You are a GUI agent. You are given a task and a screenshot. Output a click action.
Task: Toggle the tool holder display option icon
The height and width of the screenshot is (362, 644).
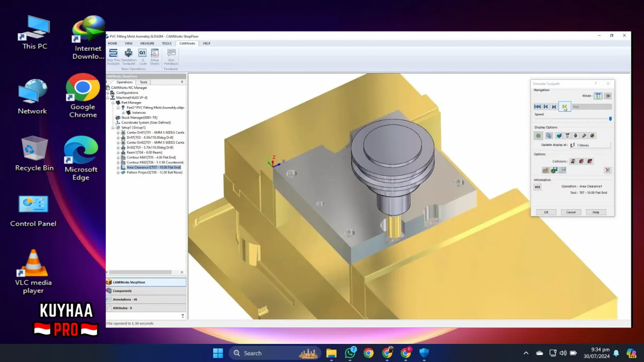[576, 136]
